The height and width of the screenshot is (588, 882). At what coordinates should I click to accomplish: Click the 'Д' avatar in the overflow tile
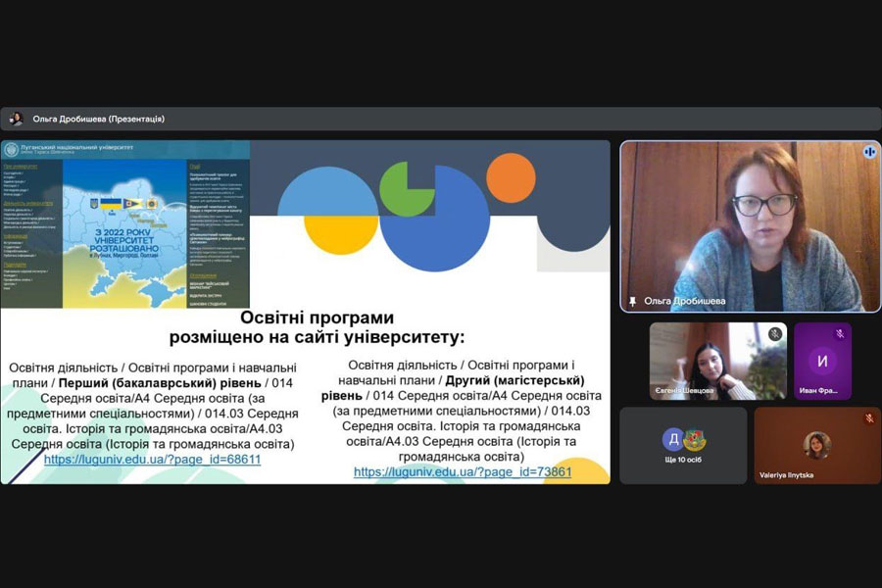click(x=673, y=439)
